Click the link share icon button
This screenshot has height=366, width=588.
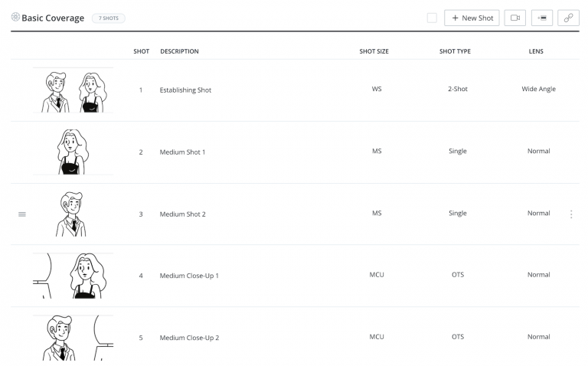point(568,18)
